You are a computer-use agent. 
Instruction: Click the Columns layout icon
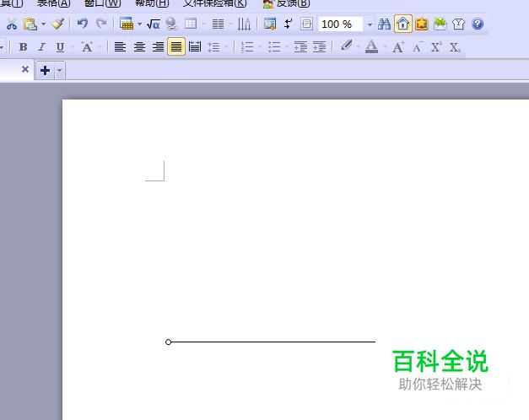coord(218,24)
